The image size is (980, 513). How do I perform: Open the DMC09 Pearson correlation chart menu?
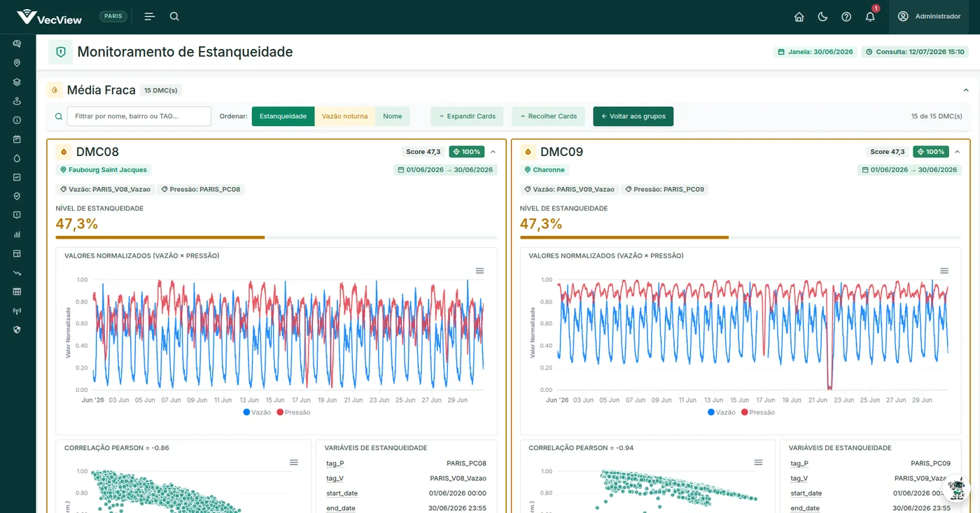point(758,463)
